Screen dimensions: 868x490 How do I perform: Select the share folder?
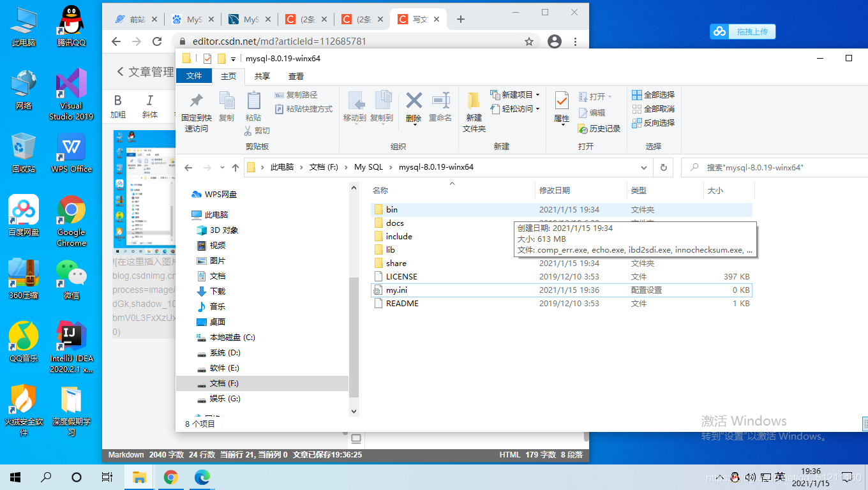(396, 263)
